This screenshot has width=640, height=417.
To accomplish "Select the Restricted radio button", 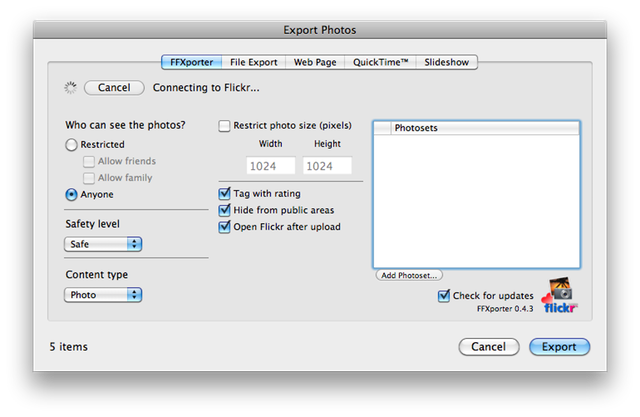I will click(x=71, y=144).
